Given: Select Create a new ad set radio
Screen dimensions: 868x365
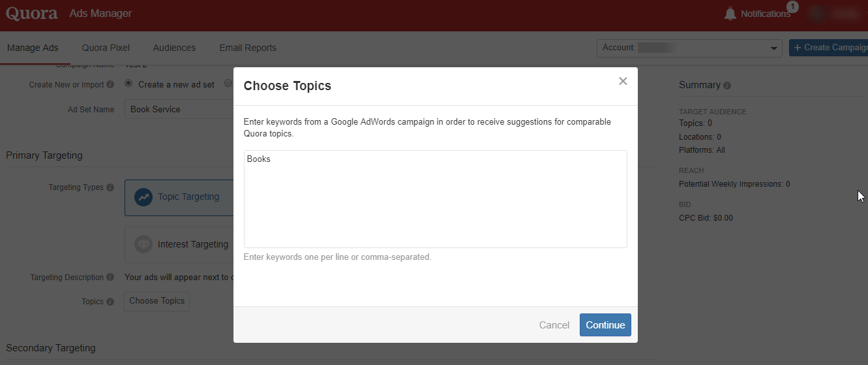Looking at the screenshot, I should pyautogui.click(x=128, y=84).
